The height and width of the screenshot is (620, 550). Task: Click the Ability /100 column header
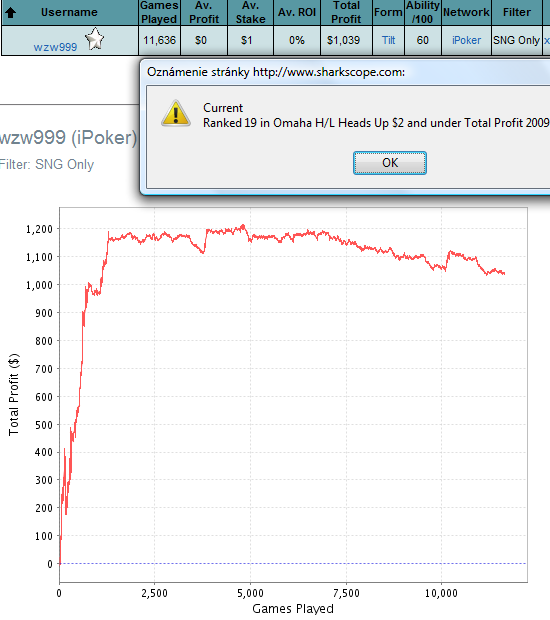pos(423,12)
